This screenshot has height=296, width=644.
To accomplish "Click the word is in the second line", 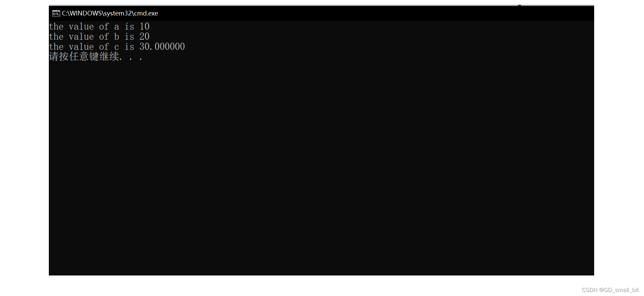I will click(x=129, y=37).
